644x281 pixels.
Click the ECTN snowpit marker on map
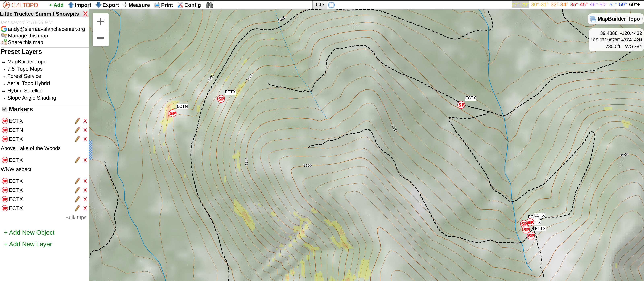(172, 113)
